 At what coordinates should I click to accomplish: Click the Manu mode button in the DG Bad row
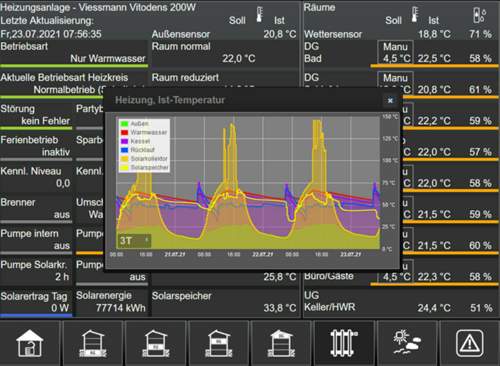(x=395, y=47)
